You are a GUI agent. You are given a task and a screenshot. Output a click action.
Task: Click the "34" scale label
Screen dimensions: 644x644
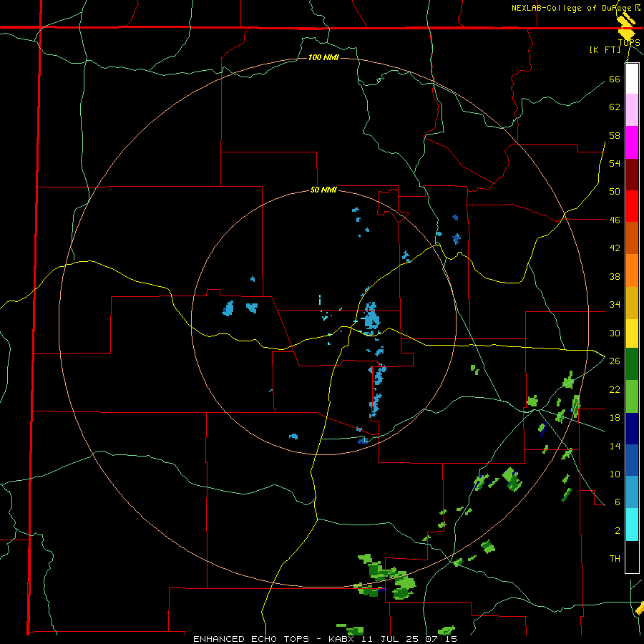click(615, 305)
